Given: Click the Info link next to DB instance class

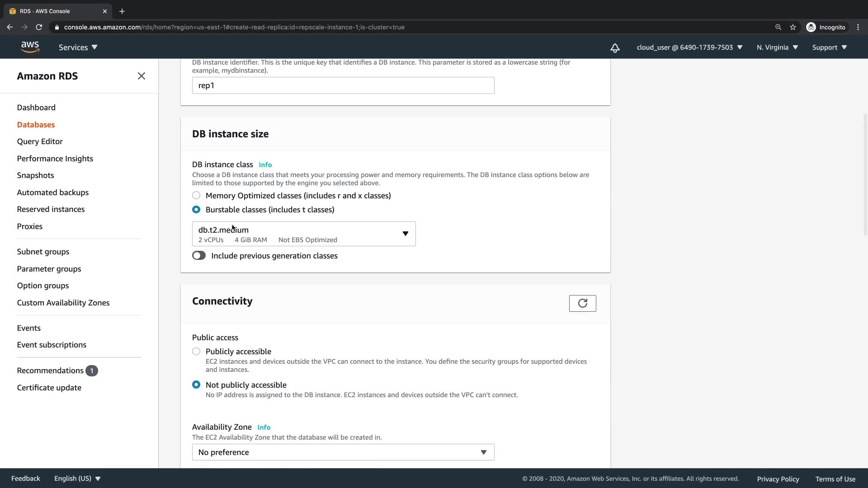Looking at the screenshot, I should tap(265, 165).
